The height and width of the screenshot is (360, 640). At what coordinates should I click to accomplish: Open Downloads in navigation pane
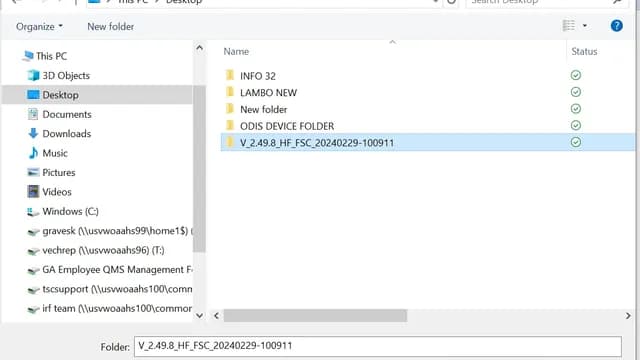coord(67,133)
